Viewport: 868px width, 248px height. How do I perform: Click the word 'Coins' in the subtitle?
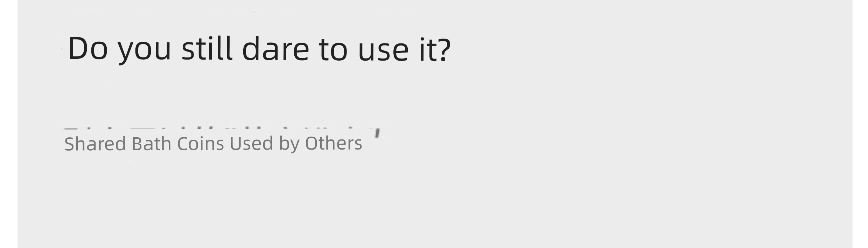coord(200,143)
